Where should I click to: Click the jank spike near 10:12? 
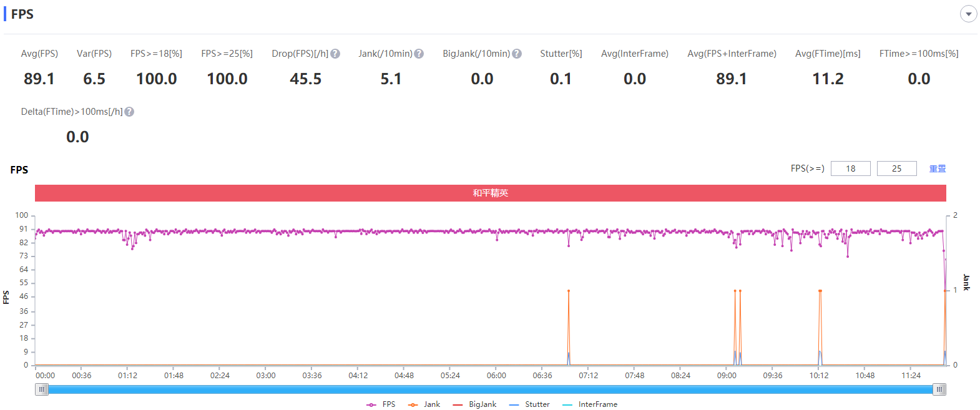820,291
